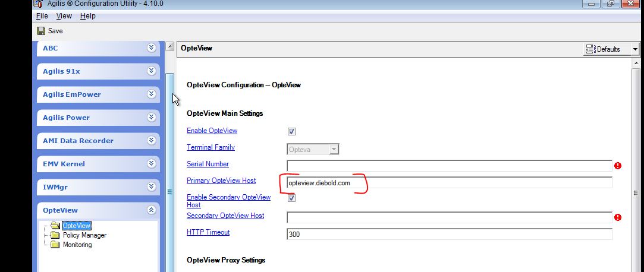
Task: Click the Defaults list icon
Action: 590,49
